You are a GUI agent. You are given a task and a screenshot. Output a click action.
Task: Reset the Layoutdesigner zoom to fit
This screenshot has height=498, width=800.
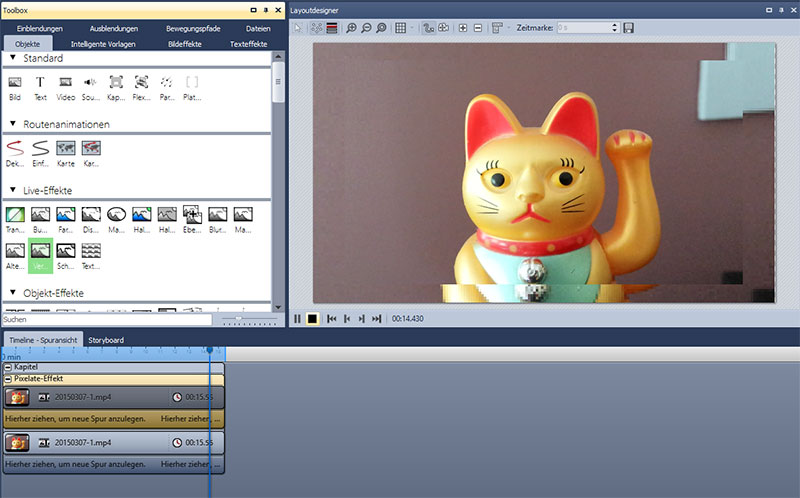(381, 28)
